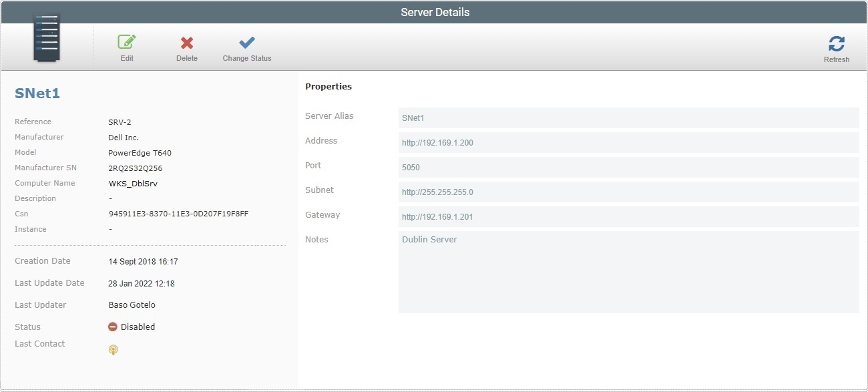Screen dimensions: 868x392
Task: Click the Server Details title bar
Action: tap(434, 11)
